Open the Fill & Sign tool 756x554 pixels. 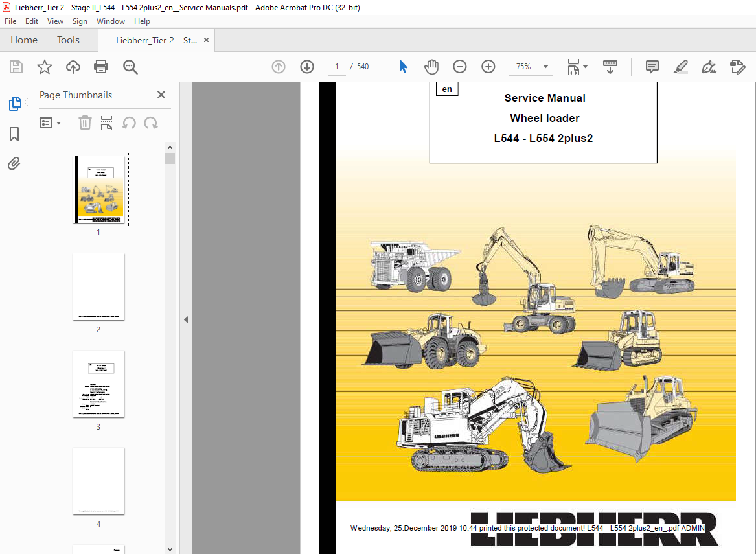click(x=709, y=67)
